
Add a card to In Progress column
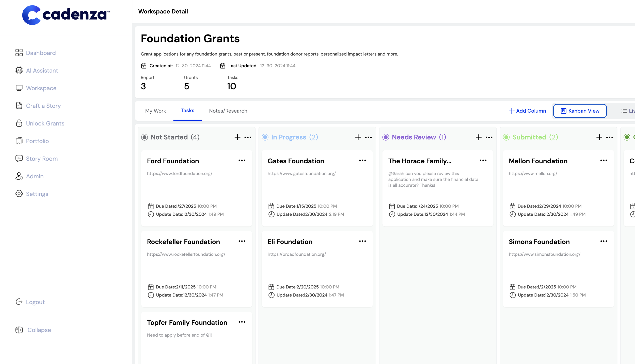coord(358,137)
